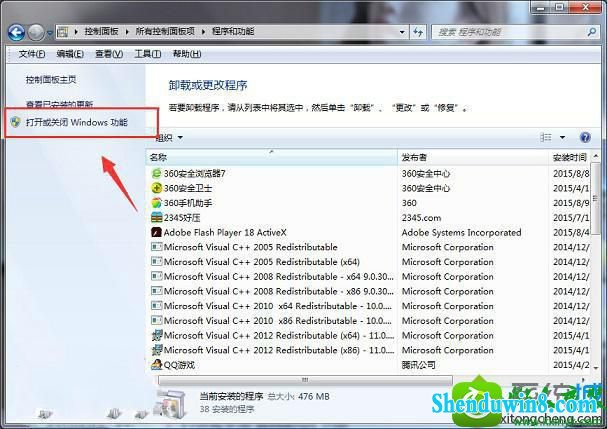The width and height of the screenshot is (607, 429).
Task: Select Adobe Flash Player 18 ActiveX icon
Action: (x=156, y=232)
